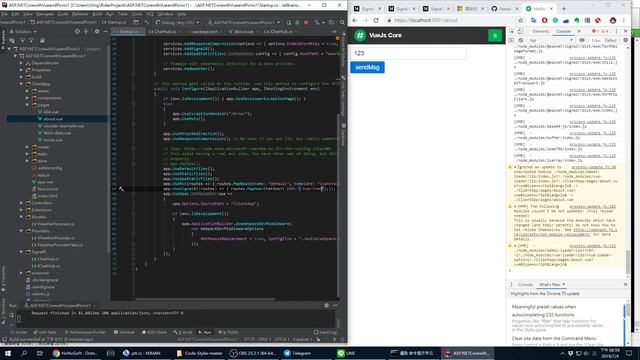Screen dimensions: 640x360
Task: Toggle the console live expression eye icon
Action: [x=582, y=40]
